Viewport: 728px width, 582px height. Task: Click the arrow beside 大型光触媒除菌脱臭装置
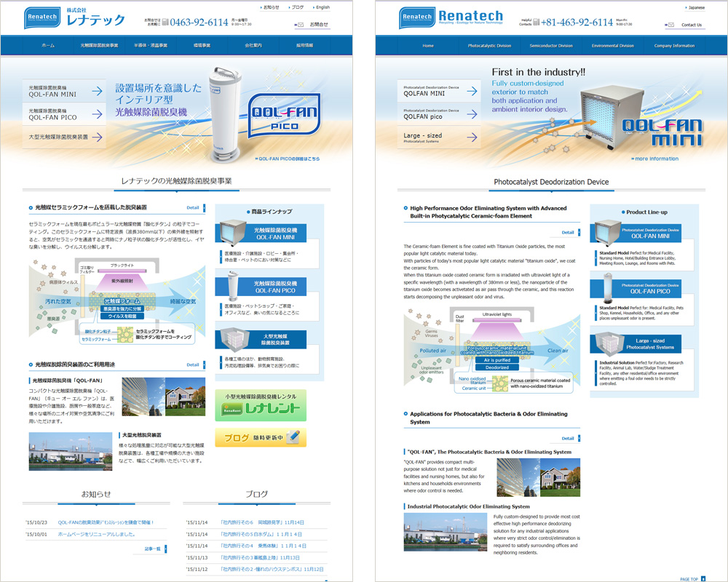click(97, 137)
